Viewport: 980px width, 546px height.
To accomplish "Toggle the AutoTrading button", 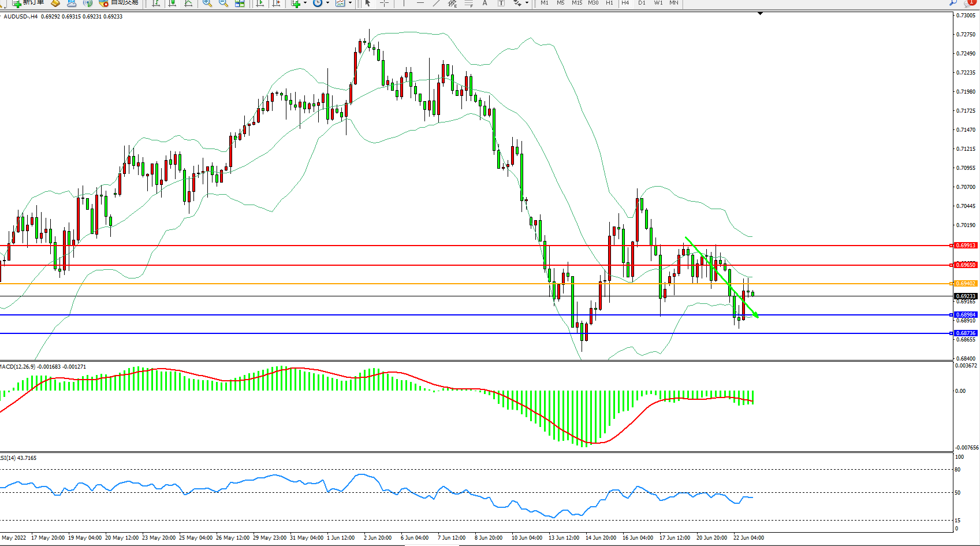I will (x=118, y=3).
